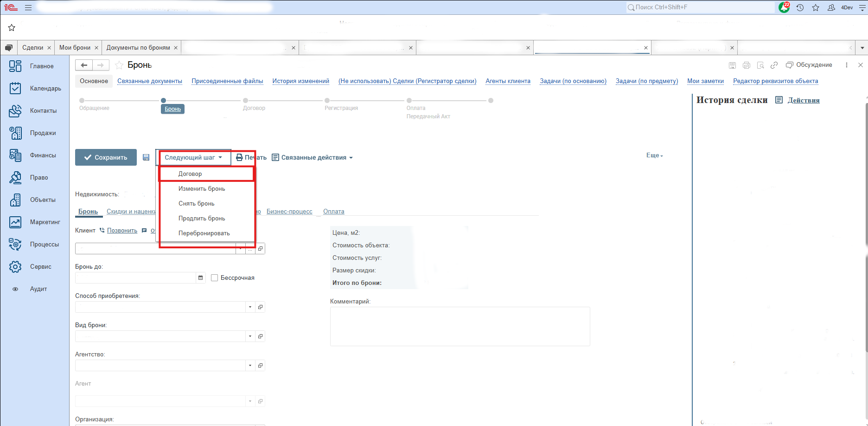Expand the Способ приобретения dropdown arrow
Image resolution: width=868 pixels, height=426 pixels.
tap(250, 307)
